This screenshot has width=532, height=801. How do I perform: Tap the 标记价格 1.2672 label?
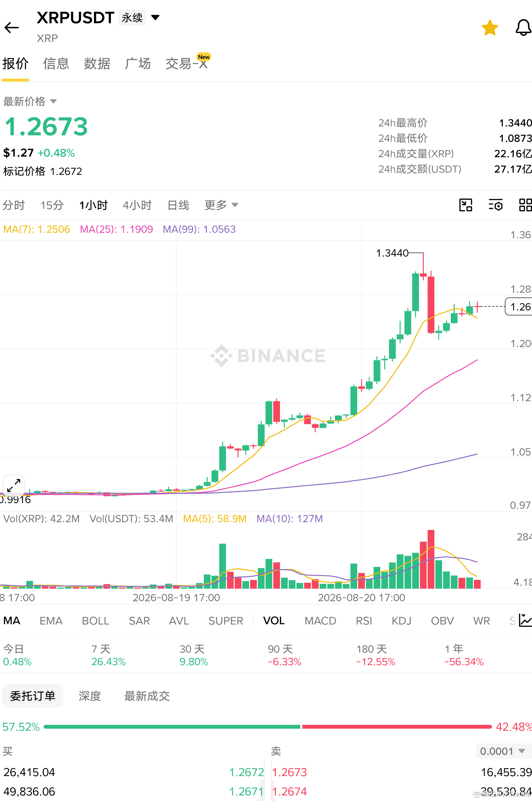(43, 171)
